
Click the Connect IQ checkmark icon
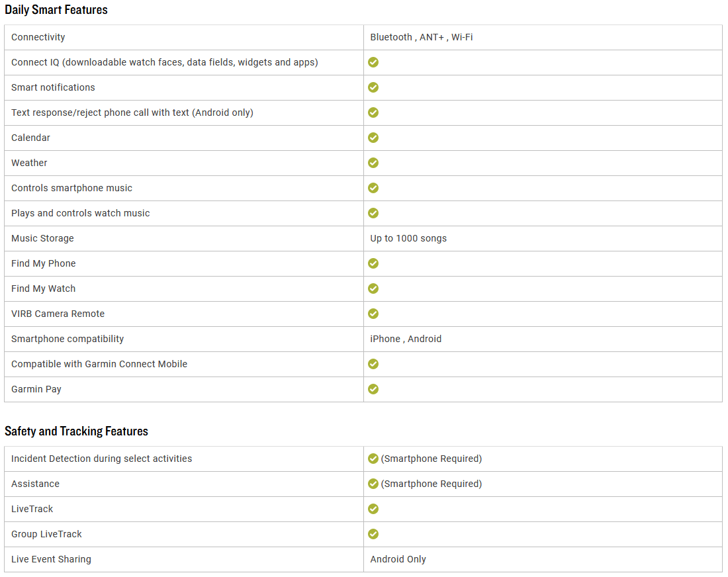click(x=373, y=62)
